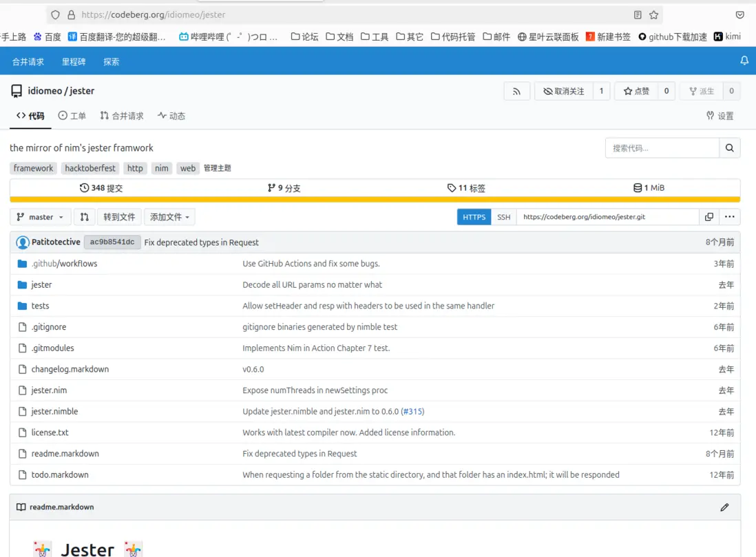Image resolution: width=756 pixels, height=557 pixels.
Task: Expand the 添加文件 dropdown
Action: pyautogui.click(x=169, y=217)
